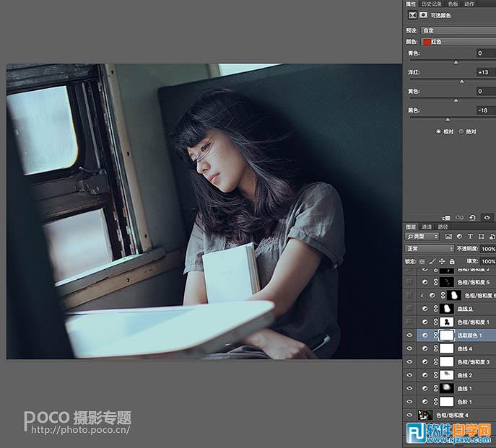Click the clip-to-layer icon in Properties

446,216
